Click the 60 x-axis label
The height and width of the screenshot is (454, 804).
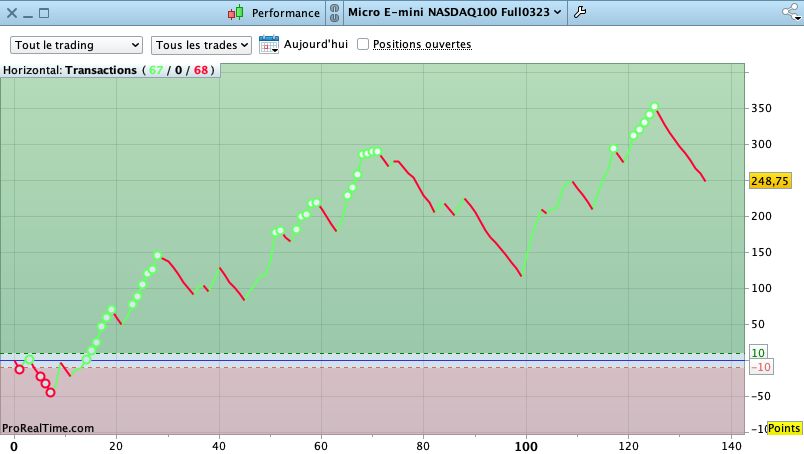point(320,446)
